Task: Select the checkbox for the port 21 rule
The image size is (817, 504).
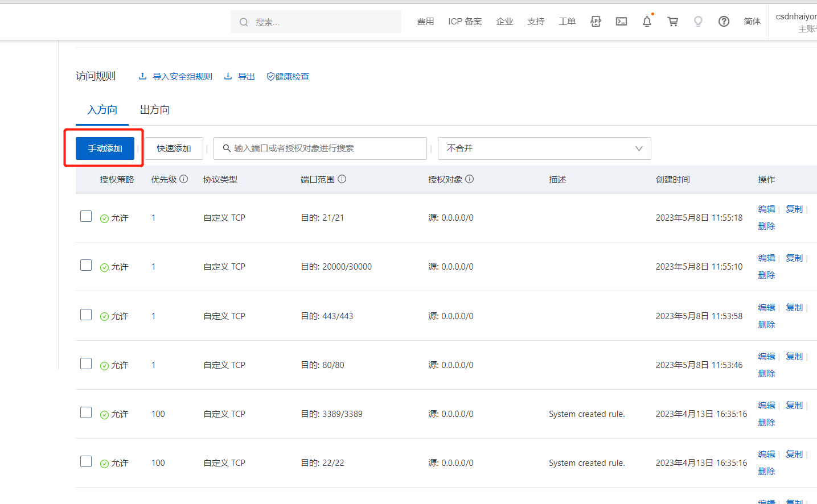Action: pos(86,216)
